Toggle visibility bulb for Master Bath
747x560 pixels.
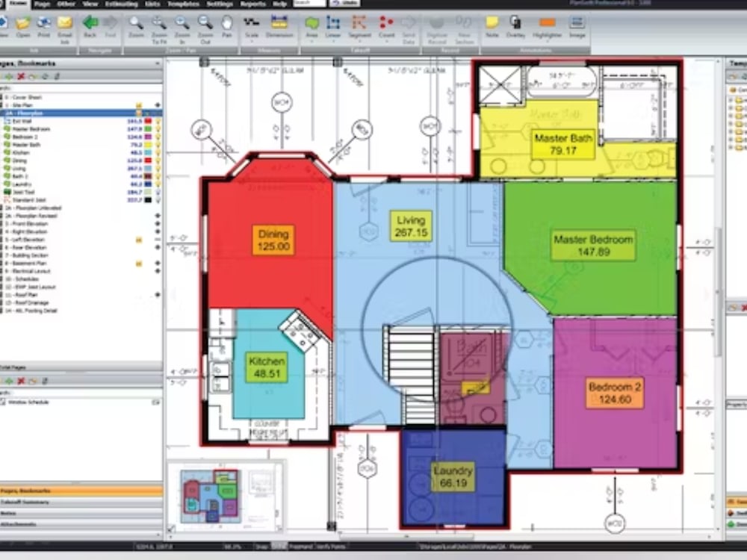tap(158, 145)
